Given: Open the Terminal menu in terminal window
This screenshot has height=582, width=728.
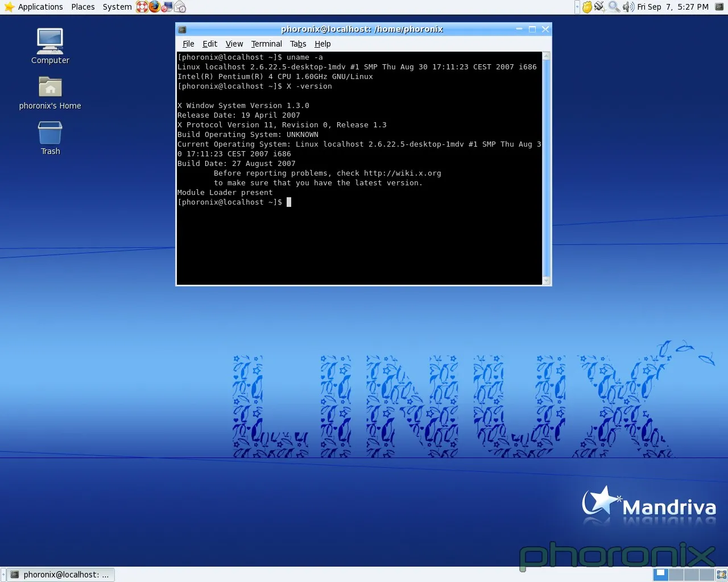Looking at the screenshot, I should (266, 44).
